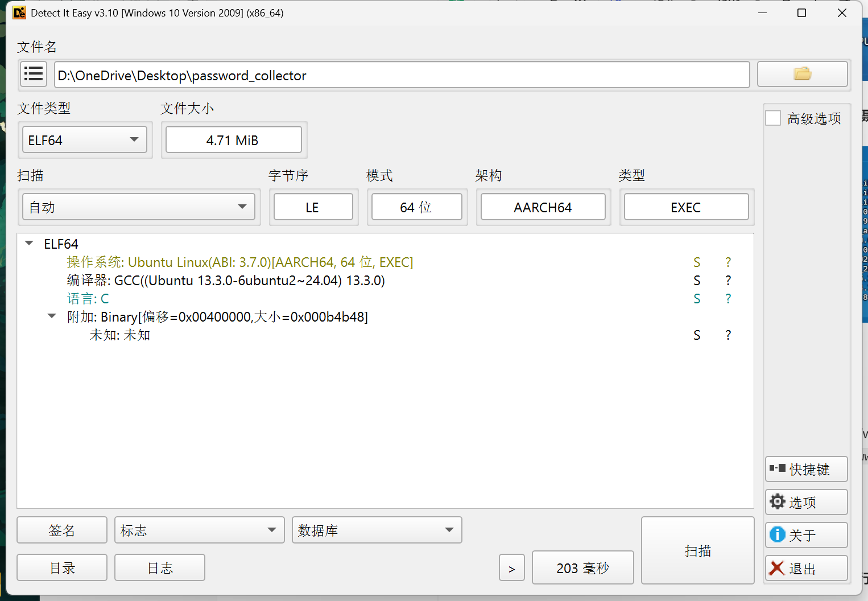Browse for a file with folder icon
The width and height of the screenshot is (868, 601).
click(x=802, y=74)
